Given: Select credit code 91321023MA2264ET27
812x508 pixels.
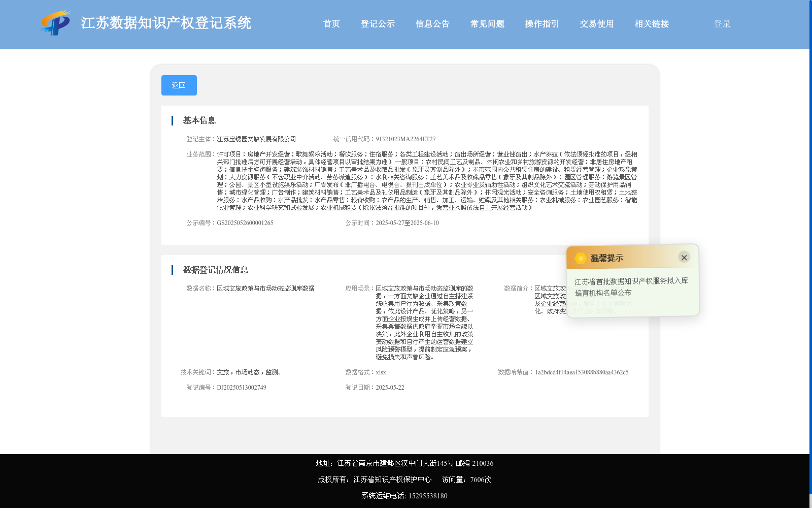Looking at the screenshot, I should (405, 139).
